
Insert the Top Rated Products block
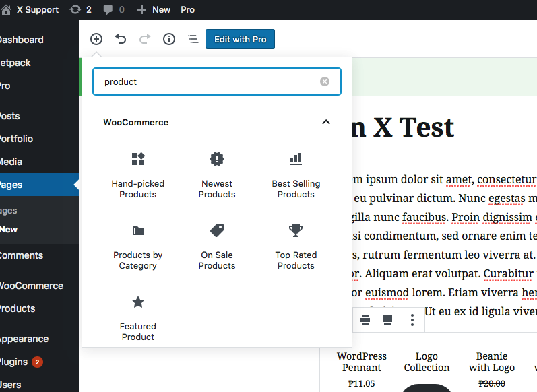tap(296, 247)
